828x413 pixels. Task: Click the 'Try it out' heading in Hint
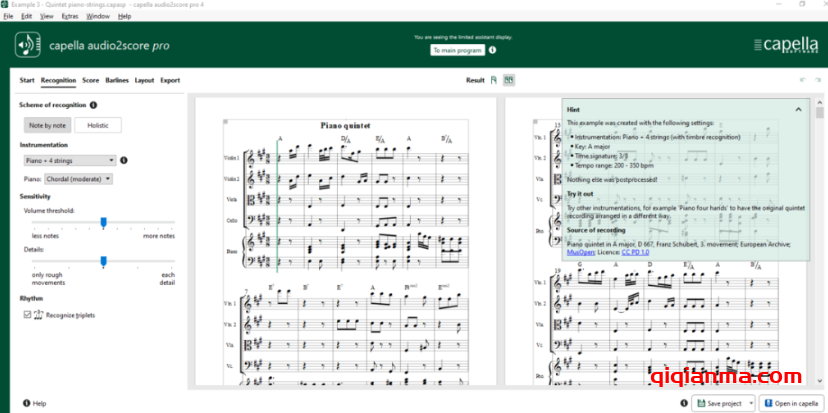(x=580, y=194)
